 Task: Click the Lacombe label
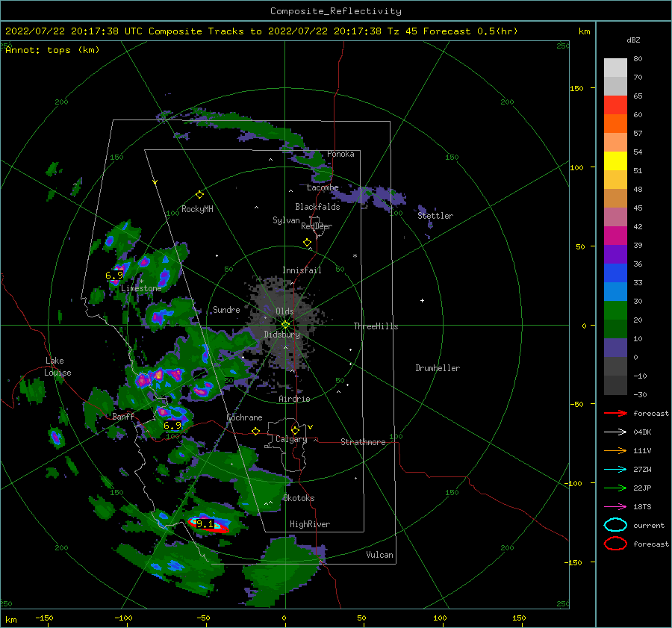coord(323,187)
